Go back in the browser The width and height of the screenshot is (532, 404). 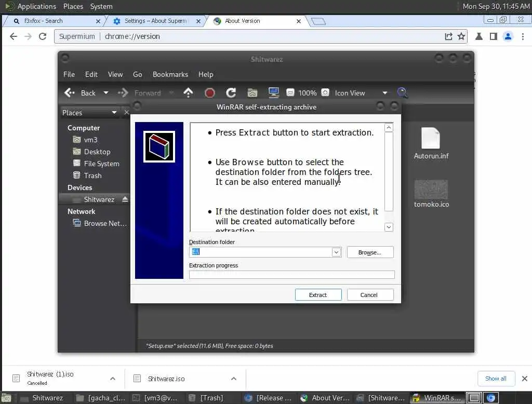(x=13, y=36)
